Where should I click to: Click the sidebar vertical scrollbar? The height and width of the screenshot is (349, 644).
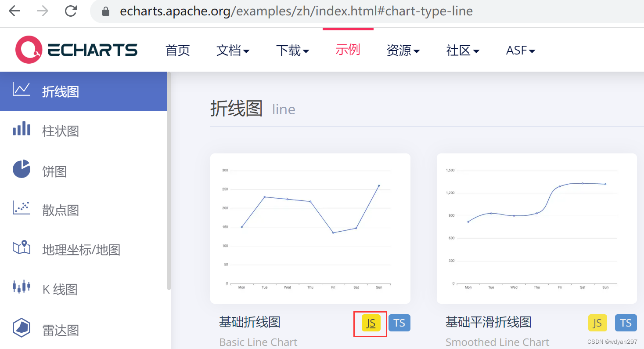[x=169, y=181]
